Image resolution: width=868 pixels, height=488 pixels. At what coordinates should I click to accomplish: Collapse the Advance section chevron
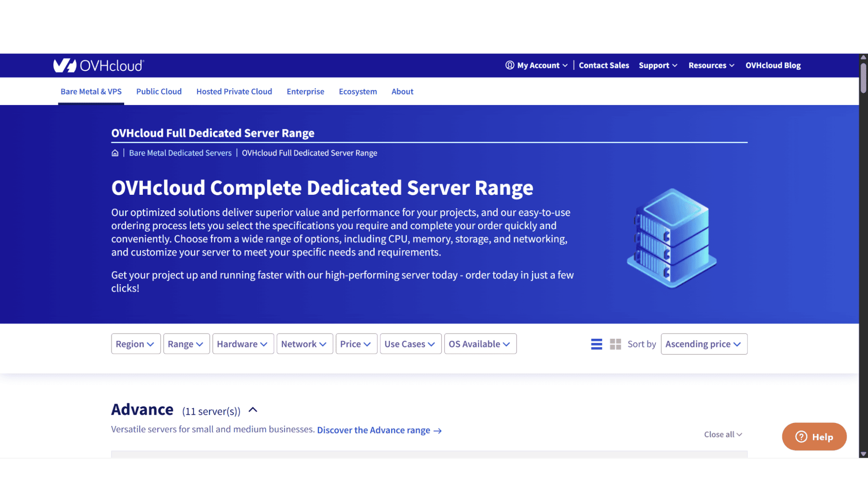[253, 410]
